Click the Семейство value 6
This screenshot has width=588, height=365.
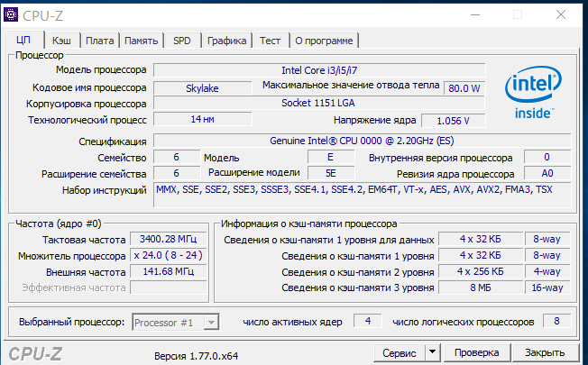coord(176,157)
